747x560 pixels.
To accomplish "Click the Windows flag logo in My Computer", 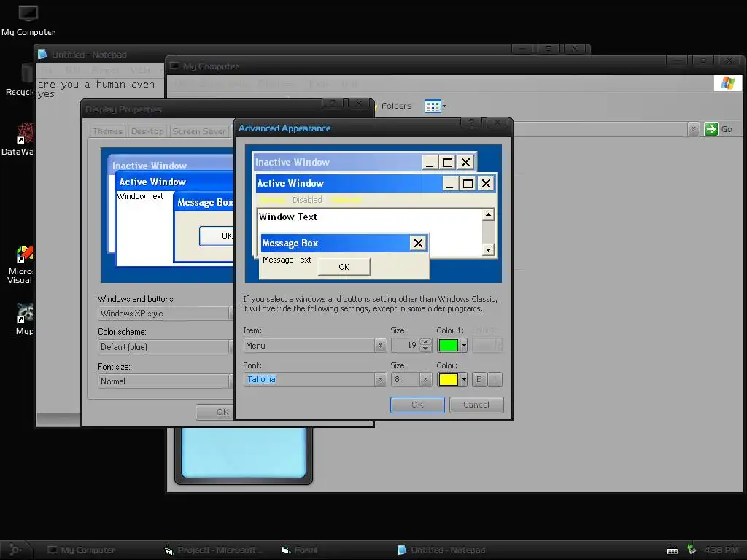I will point(727,83).
